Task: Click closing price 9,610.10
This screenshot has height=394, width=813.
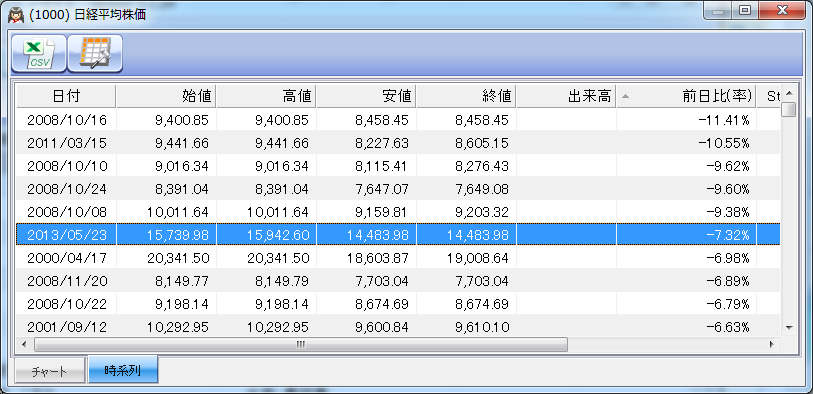Action: (482, 327)
